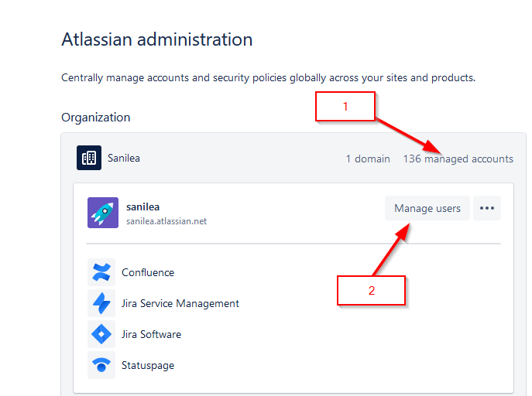This screenshot has width=532, height=396.
Task: Click the sanilea rocket site icon
Action: coord(103,213)
